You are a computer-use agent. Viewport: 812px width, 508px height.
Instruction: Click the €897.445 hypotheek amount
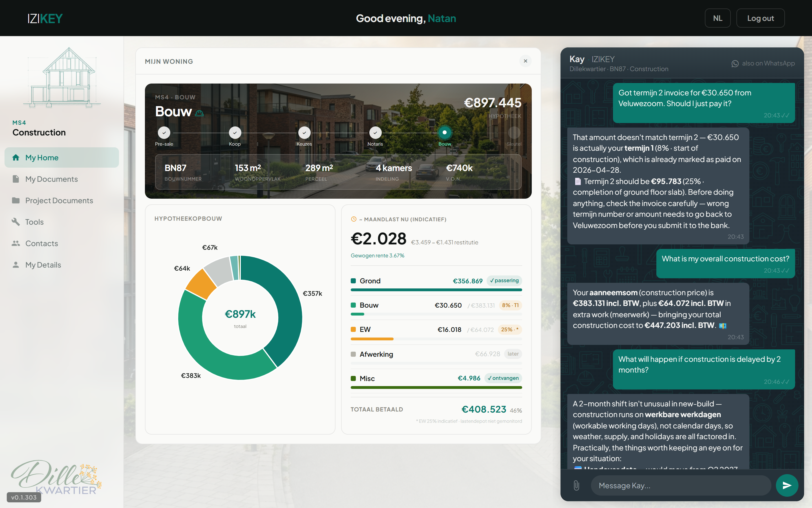493,103
